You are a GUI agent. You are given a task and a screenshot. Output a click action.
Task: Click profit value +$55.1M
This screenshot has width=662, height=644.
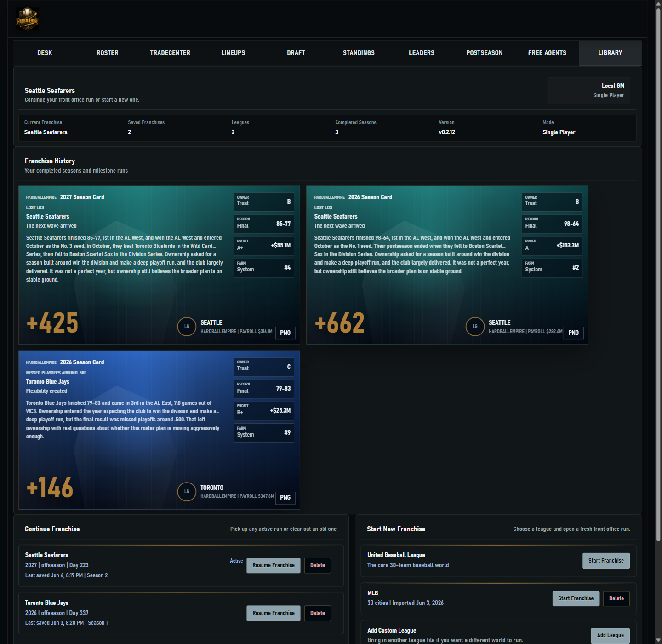pos(281,245)
